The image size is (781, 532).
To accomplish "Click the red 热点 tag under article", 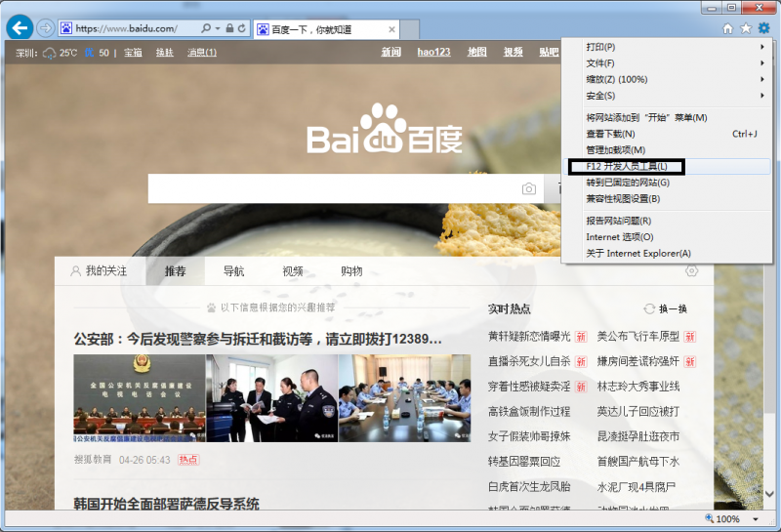I will tap(188, 460).
